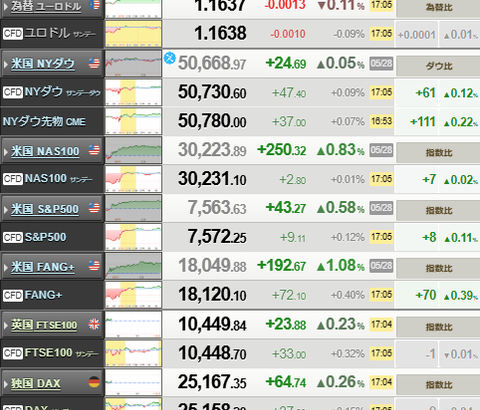Open the 英国 FTSE100 link
Viewport: 480px width, 410px height.
click(44, 325)
